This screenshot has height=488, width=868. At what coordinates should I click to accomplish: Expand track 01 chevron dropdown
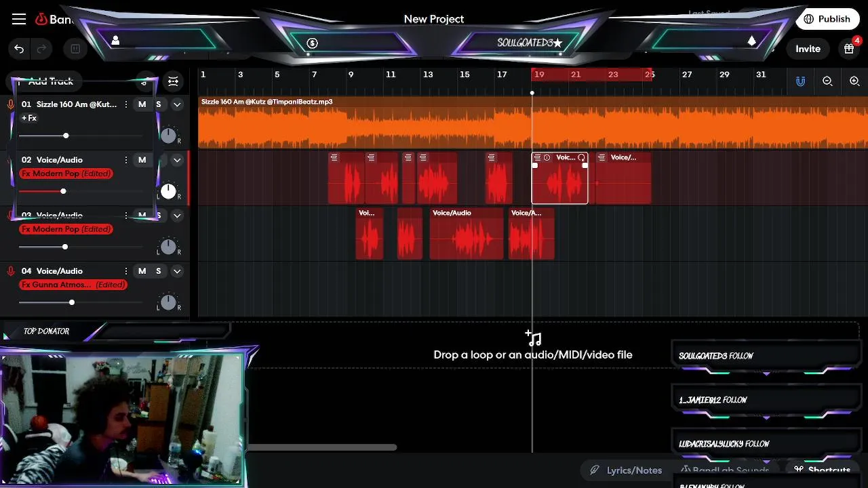(177, 104)
